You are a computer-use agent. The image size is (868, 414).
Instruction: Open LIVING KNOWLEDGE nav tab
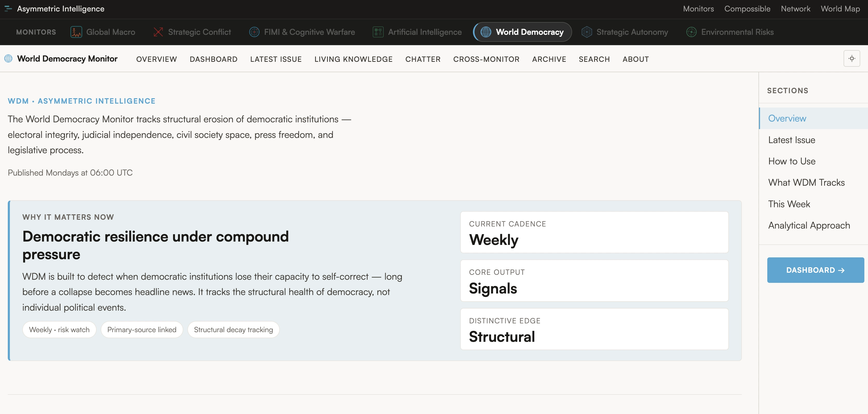[353, 59]
